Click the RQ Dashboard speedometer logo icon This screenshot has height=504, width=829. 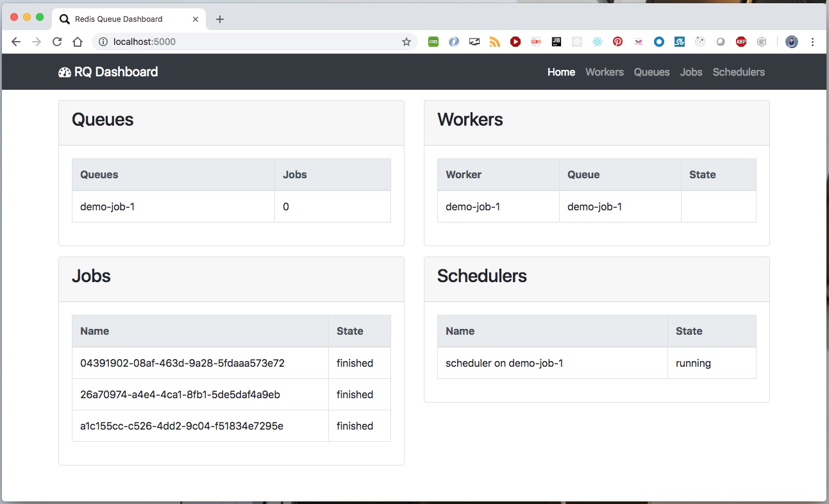64,72
